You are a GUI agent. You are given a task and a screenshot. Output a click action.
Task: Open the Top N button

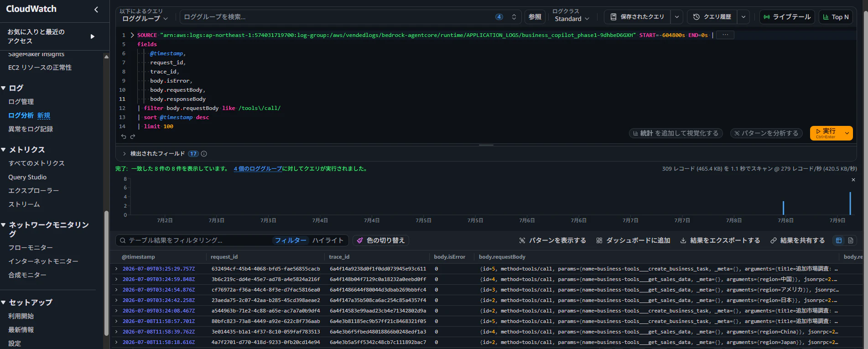click(x=836, y=17)
